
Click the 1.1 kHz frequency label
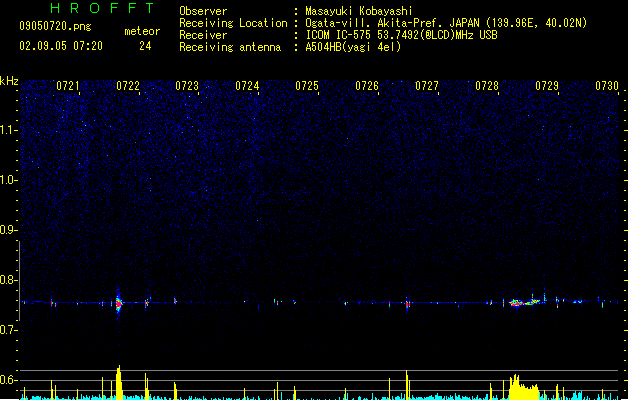9,130
